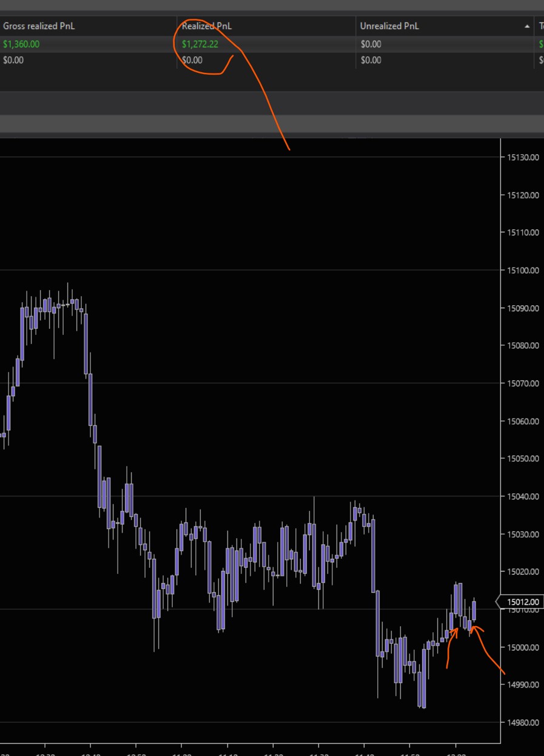Click the 14980.00 price axis label
The width and height of the screenshot is (544, 756).
[522, 722]
